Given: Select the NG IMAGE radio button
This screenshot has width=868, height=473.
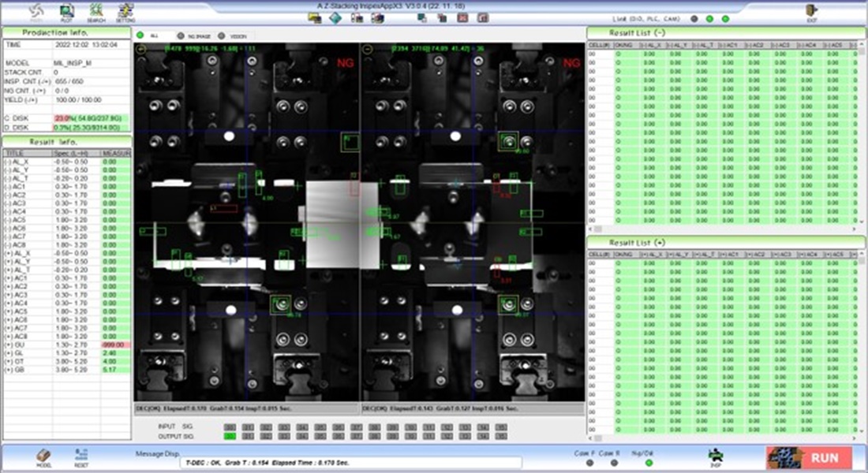Looking at the screenshot, I should [x=181, y=35].
